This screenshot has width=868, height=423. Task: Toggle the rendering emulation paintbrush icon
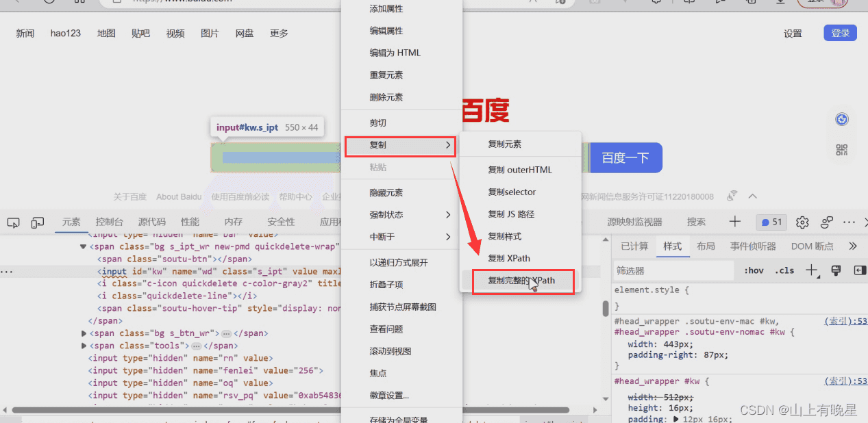(836, 270)
